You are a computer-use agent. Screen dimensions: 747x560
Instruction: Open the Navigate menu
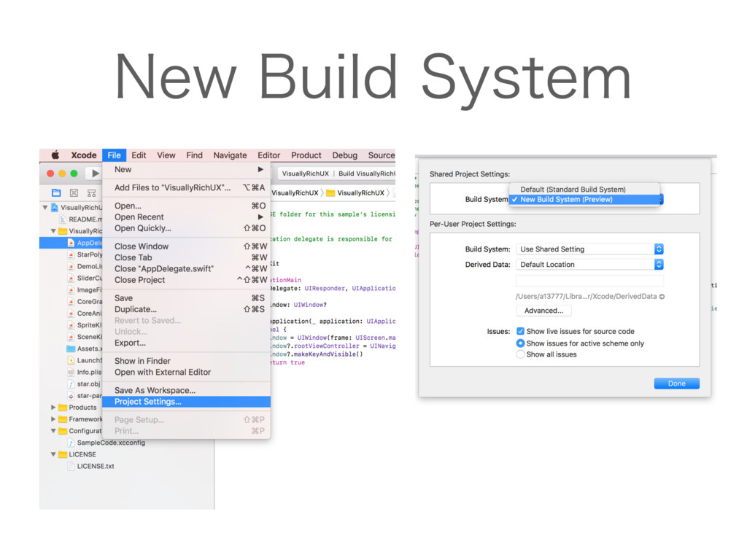click(230, 155)
